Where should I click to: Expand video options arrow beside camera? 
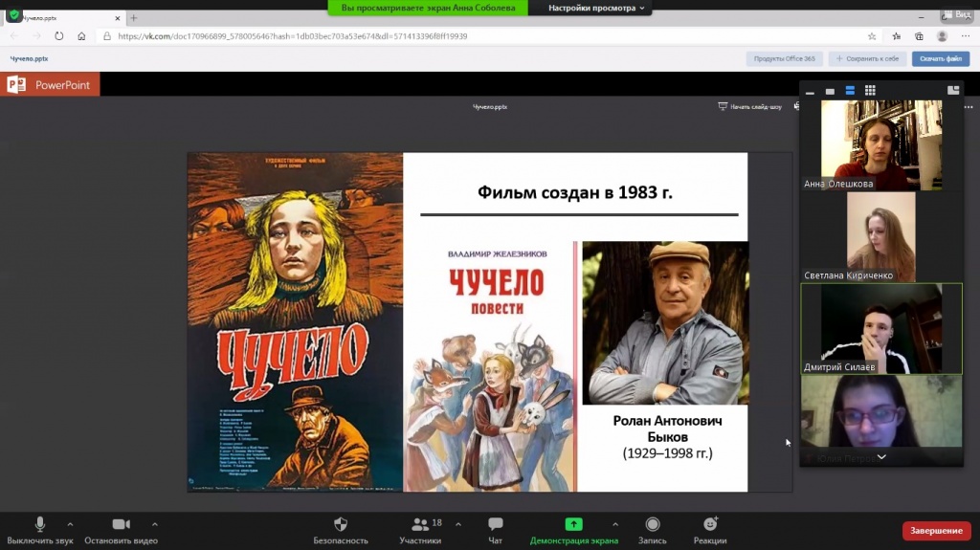(154, 524)
